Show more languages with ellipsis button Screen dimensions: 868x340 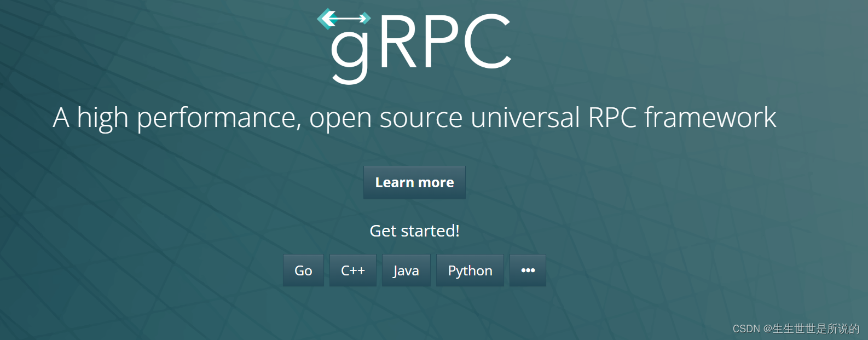[x=528, y=270]
